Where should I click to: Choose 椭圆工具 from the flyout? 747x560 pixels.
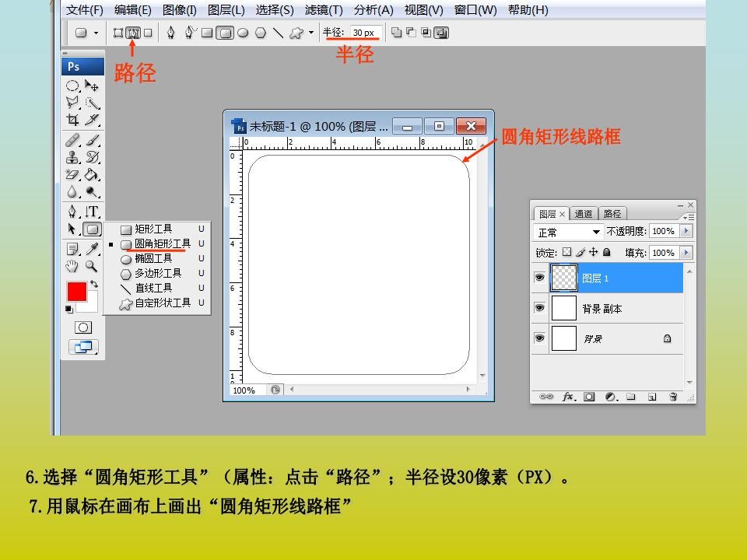tap(153, 259)
